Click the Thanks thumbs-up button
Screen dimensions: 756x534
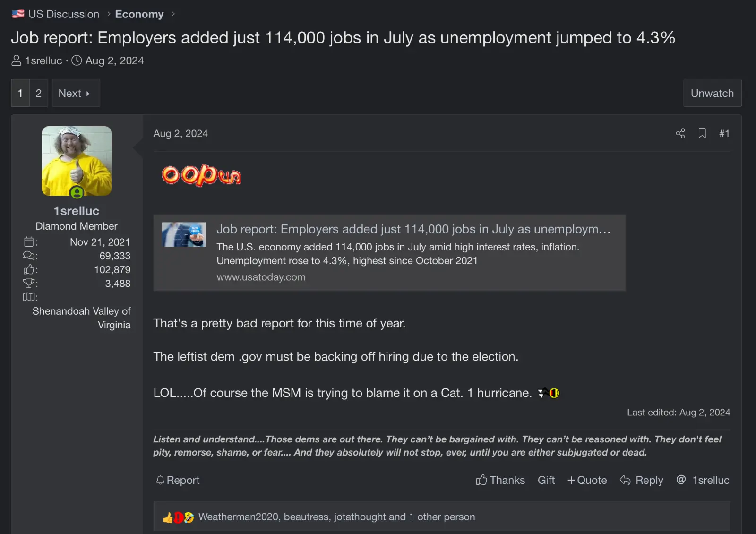click(x=500, y=480)
